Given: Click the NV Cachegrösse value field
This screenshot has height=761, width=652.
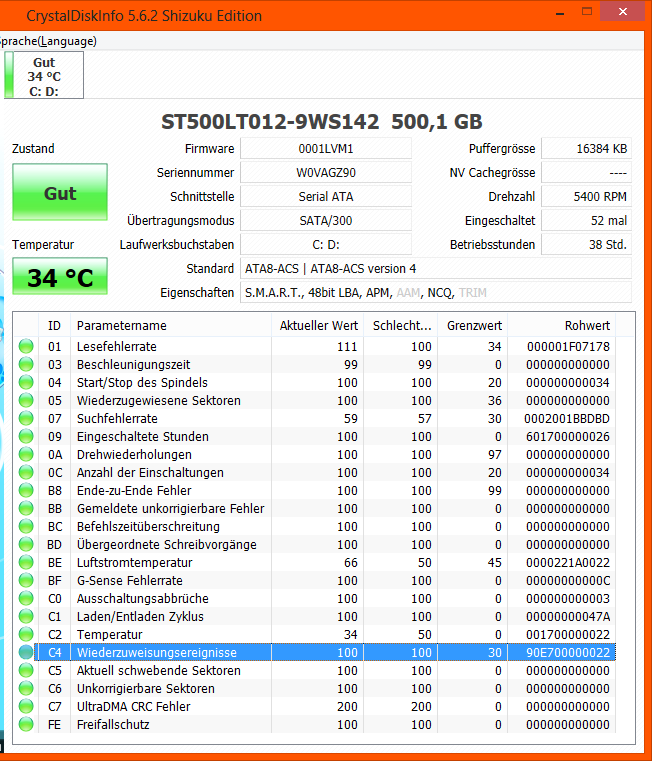Looking at the screenshot, I should pos(586,172).
